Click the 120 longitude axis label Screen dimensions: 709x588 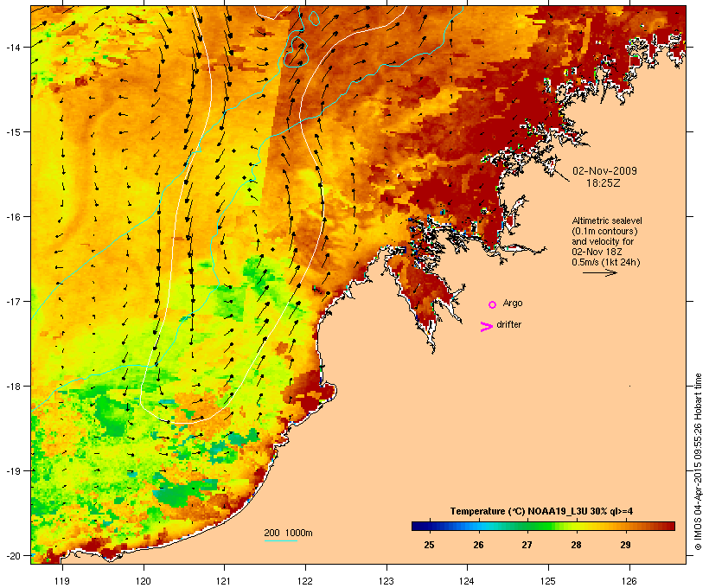[144, 581]
